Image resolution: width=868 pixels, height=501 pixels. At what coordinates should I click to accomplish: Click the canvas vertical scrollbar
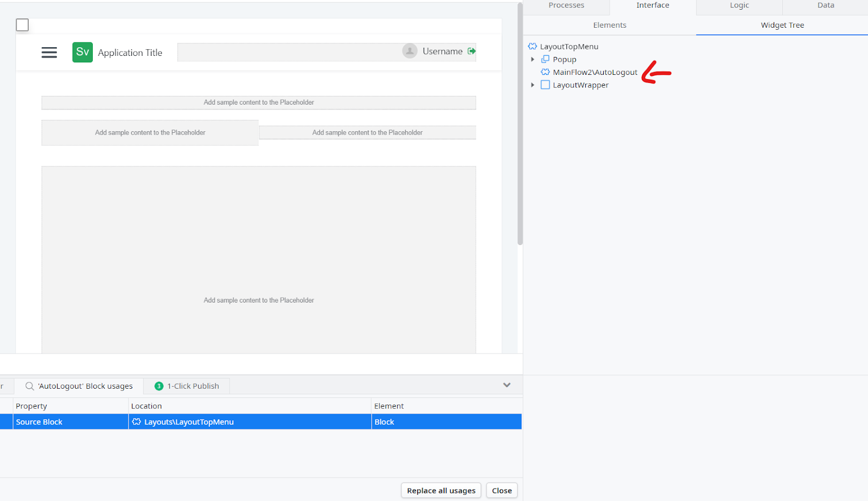(520, 124)
